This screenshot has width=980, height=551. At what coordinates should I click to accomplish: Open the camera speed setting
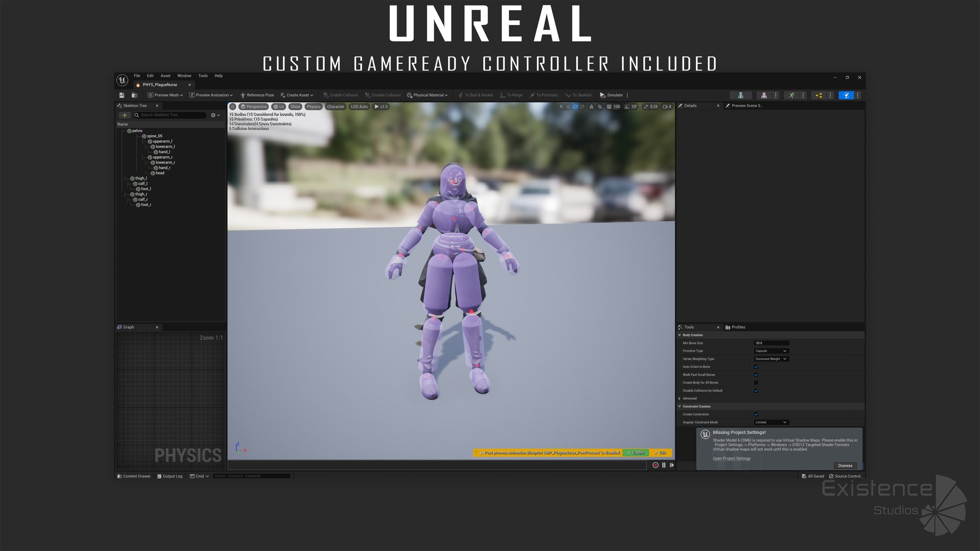[667, 107]
